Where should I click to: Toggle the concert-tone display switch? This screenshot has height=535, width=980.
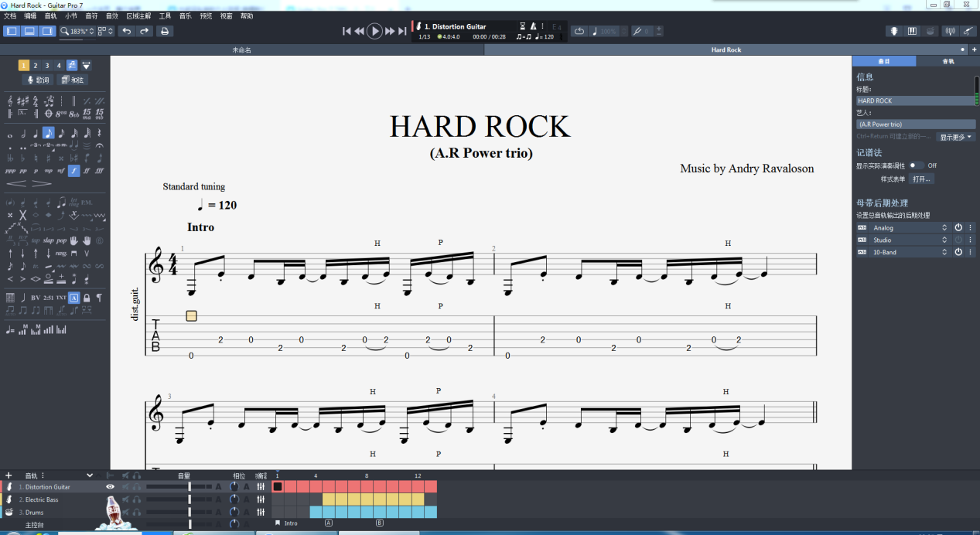coord(915,165)
